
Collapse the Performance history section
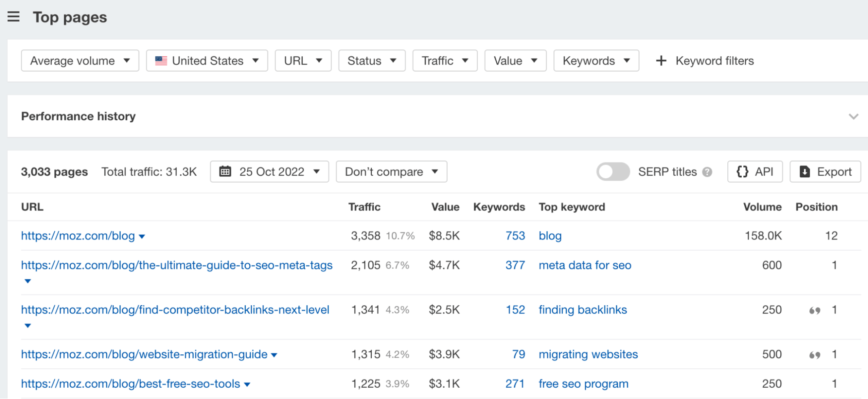pyautogui.click(x=854, y=116)
